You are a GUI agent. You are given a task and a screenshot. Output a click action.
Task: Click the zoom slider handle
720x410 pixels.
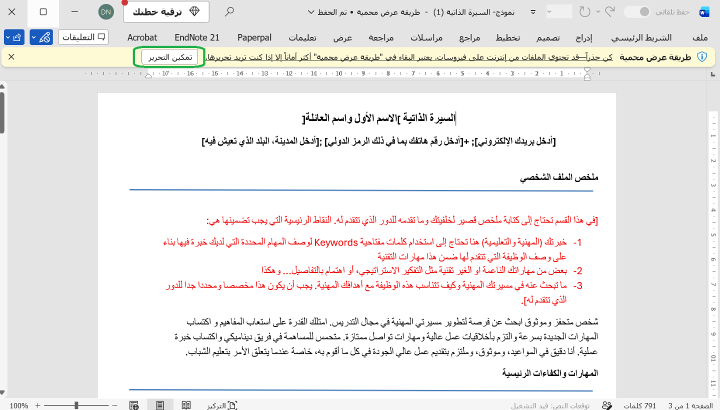pyautogui.click(x=76, y=405)
